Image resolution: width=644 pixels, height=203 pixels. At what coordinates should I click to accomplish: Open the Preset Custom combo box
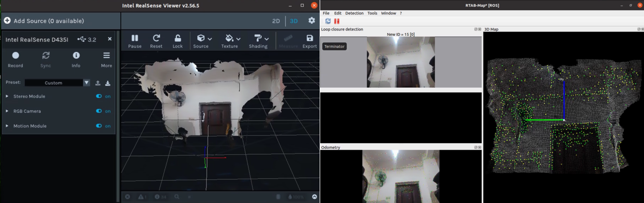(57, 83)
